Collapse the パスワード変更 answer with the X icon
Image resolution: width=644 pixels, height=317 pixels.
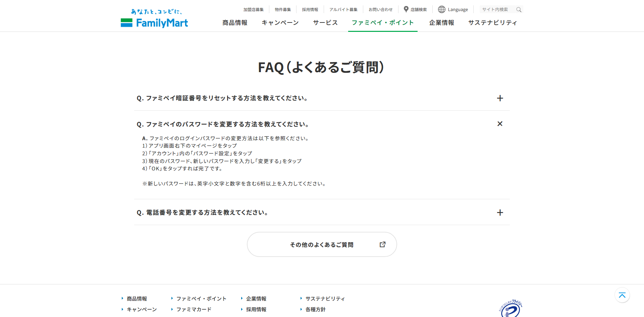500,124
